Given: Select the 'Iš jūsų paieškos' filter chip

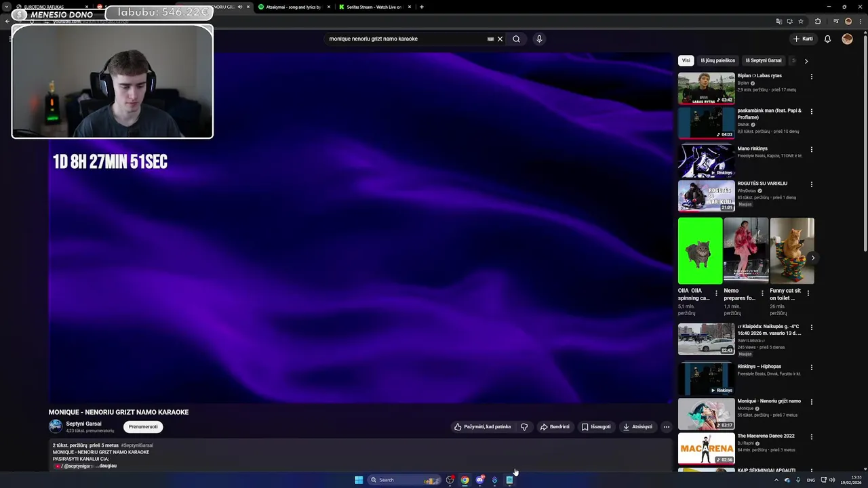Looking at the screenshot, I should point(717,60).
